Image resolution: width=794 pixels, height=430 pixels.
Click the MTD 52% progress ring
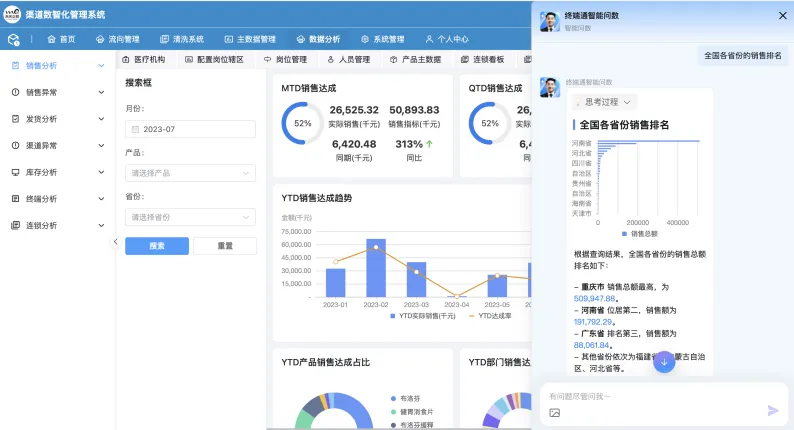[x=302, y=124]
